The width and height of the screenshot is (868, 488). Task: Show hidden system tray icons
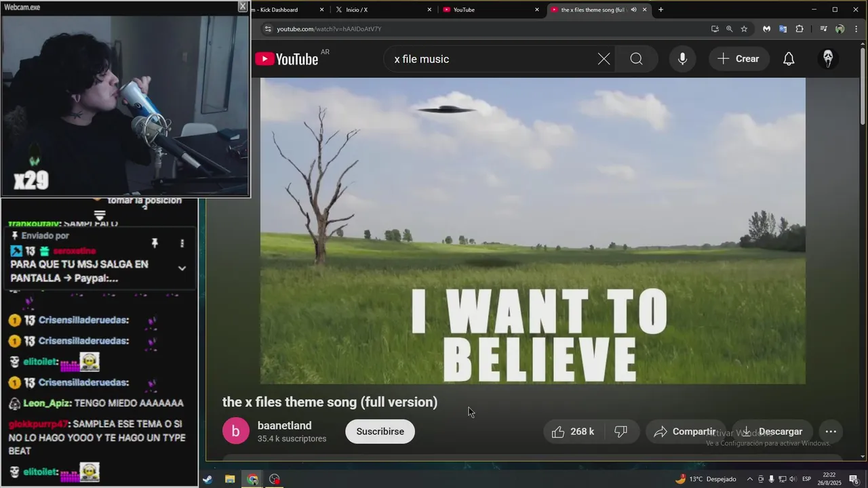(x=749, y=479)
